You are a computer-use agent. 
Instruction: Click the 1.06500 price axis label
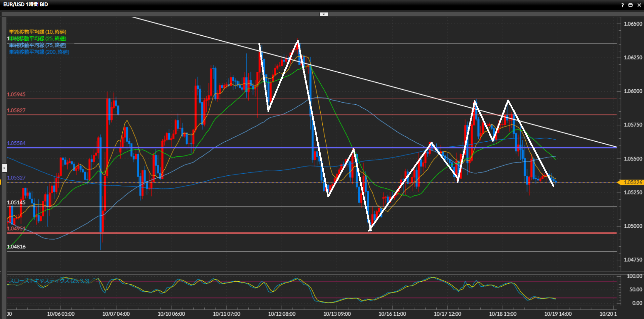click(x=633, y=24)
